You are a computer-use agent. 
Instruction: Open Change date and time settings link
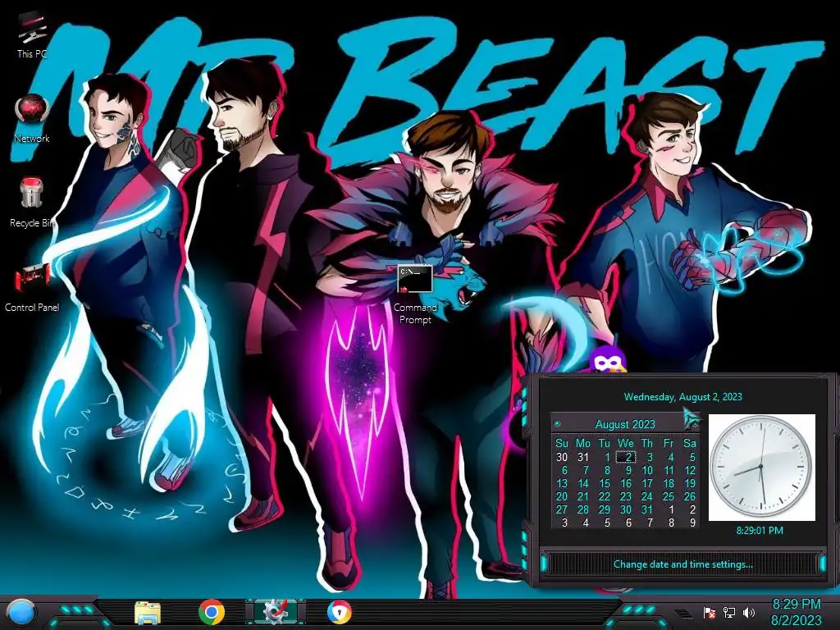point(683,564)
